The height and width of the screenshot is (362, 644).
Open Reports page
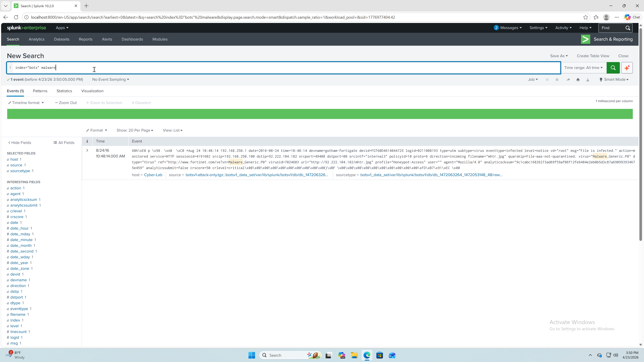click(86, 39)
